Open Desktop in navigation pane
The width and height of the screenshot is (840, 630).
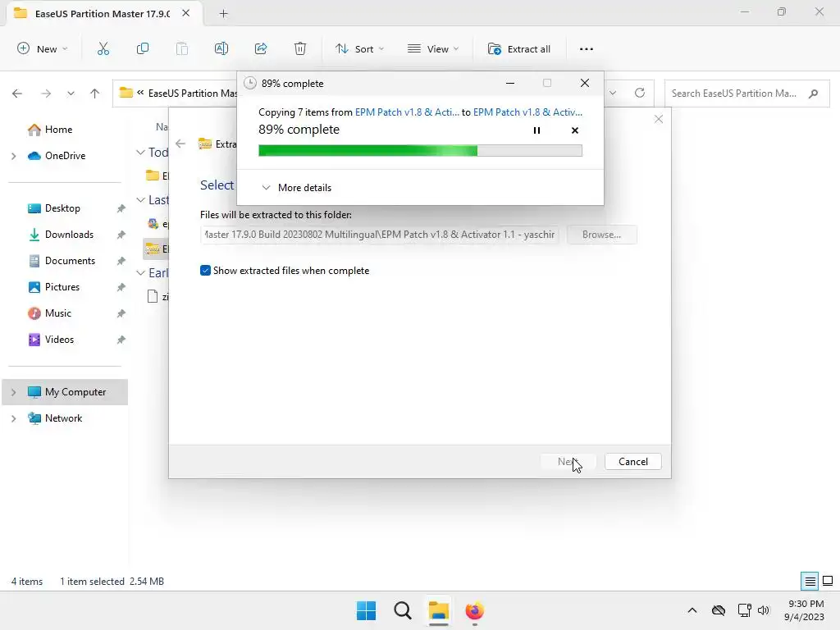coord(62,208)
